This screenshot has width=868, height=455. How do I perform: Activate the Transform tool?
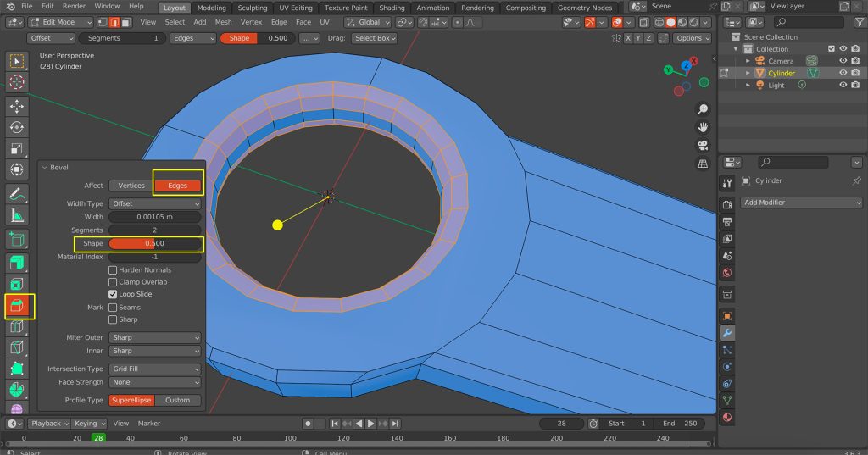point(17,169)
